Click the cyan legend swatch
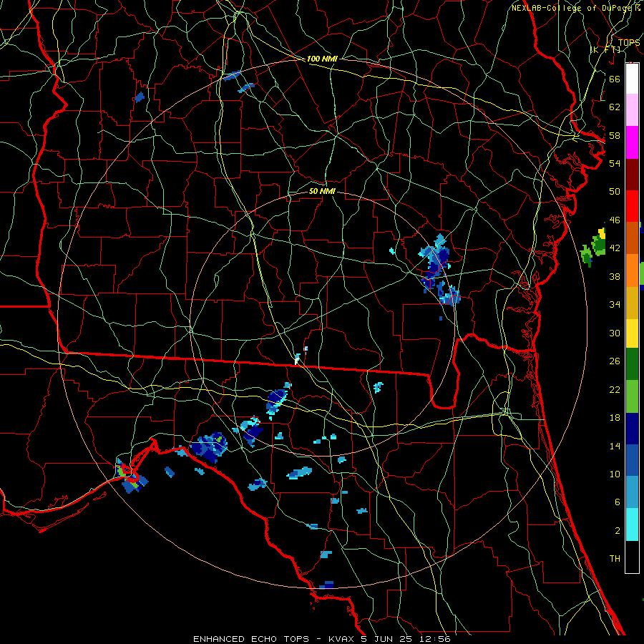644x644 pixels. click(x=632, y=525)
